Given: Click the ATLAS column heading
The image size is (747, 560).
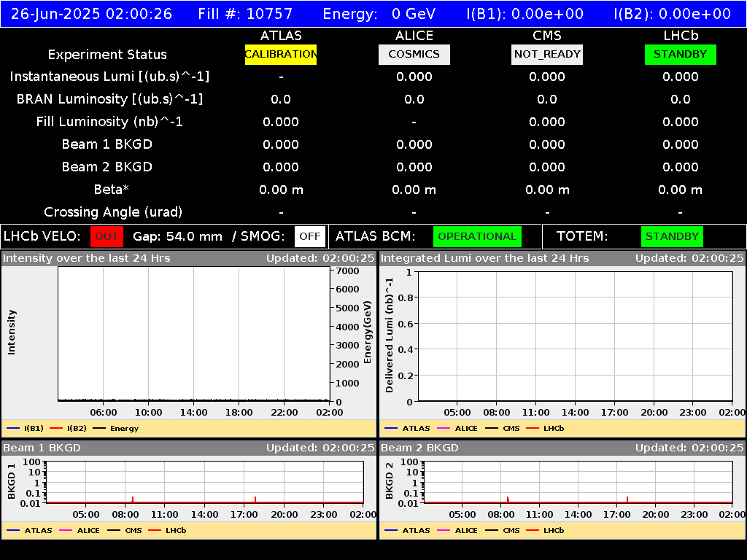Looking at the screenshot, I should pyautogui.click(x=281, y=36).
